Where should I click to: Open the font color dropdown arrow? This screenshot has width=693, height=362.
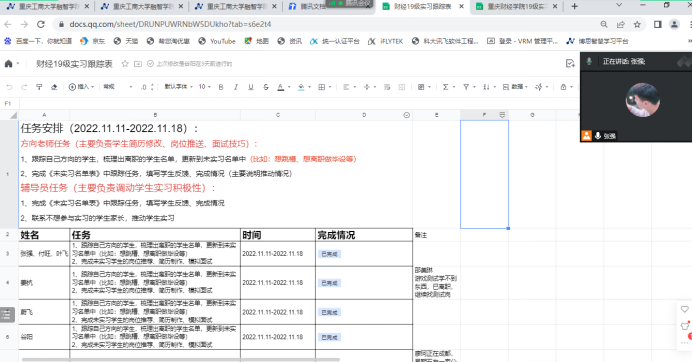(289, 87)
